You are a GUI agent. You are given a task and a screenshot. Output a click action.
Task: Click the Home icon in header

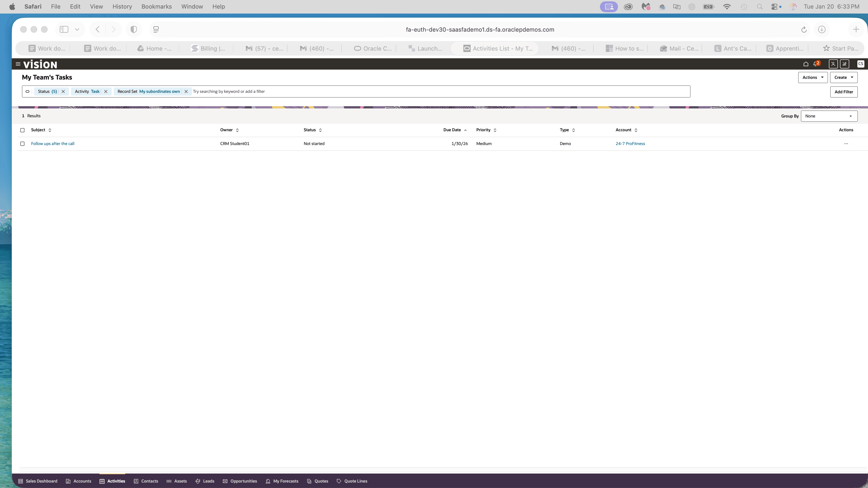point(806,64)
